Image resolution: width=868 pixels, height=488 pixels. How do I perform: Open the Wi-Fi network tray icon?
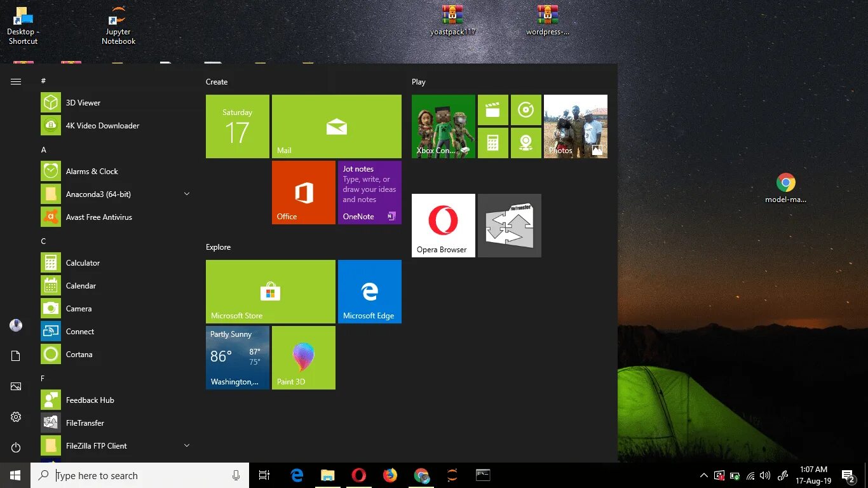[x=750, y=475]
